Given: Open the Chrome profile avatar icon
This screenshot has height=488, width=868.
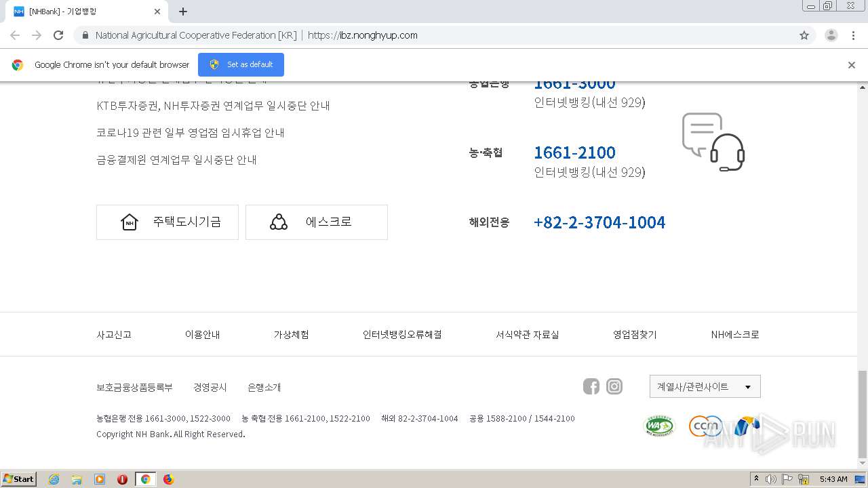Looking at the screenshot, I should click(831, 35).
